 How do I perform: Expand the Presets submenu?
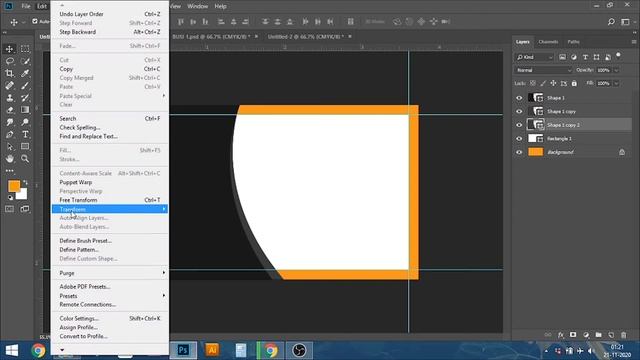coord(110,296)
